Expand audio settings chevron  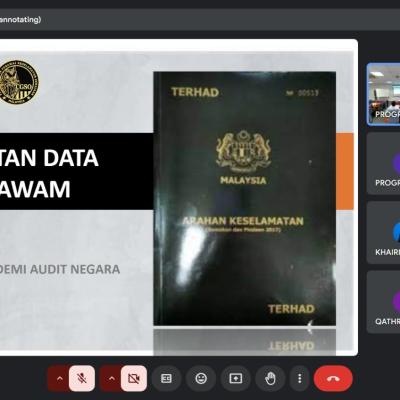point(59,378)
